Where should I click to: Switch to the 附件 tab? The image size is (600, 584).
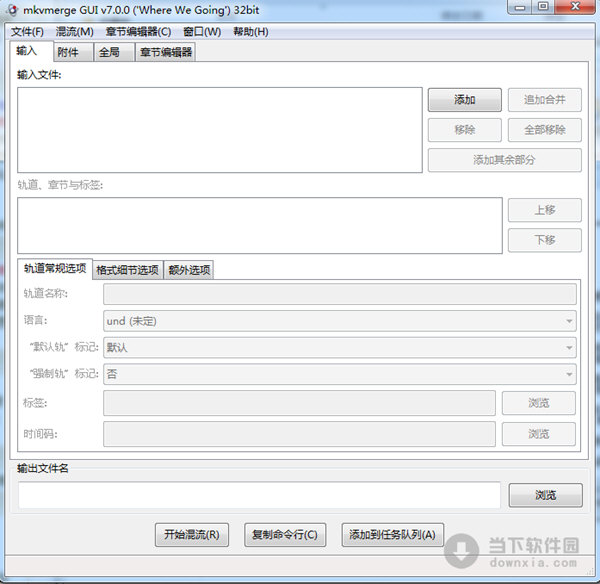click(x=73, y=52)
